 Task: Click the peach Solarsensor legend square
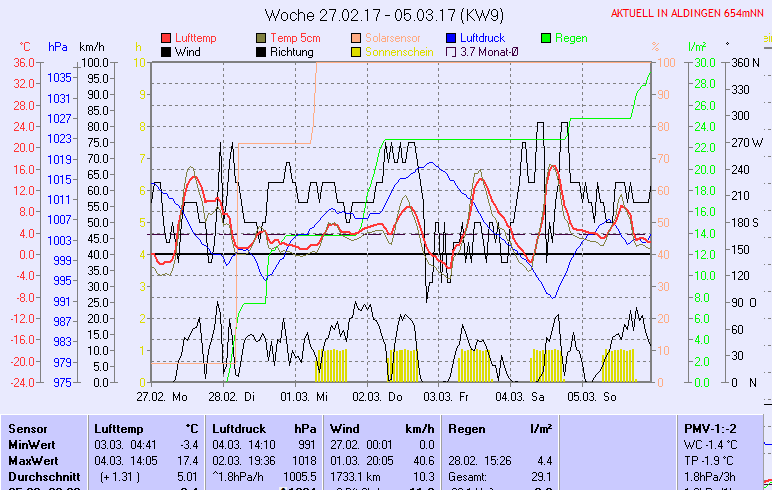(357, 38)
